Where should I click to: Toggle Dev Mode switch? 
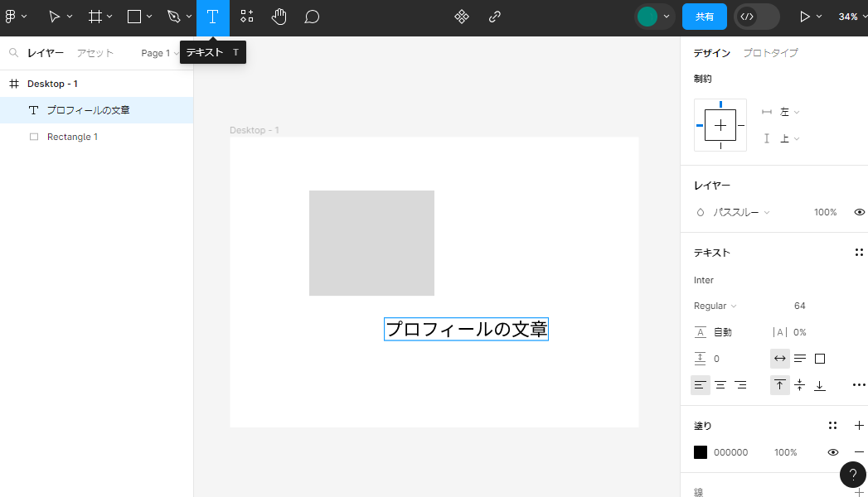[x=756, y=17]
